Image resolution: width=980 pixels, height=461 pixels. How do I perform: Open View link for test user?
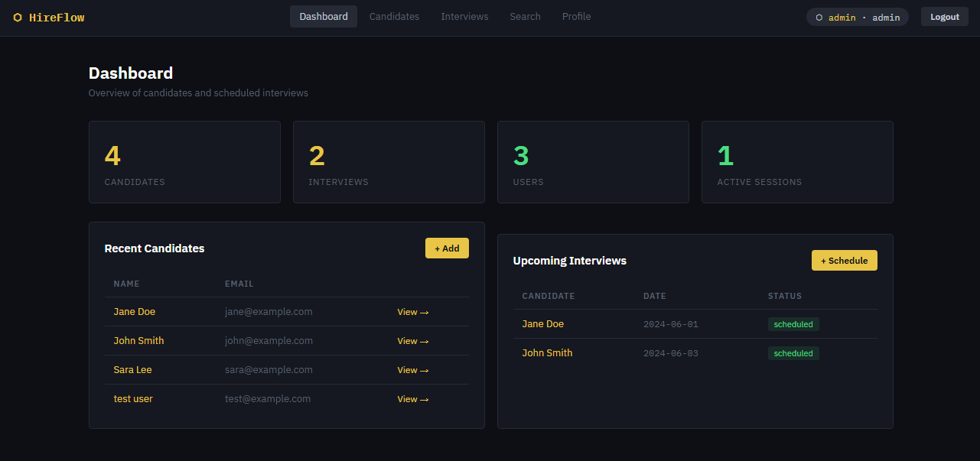pos(412,399)
